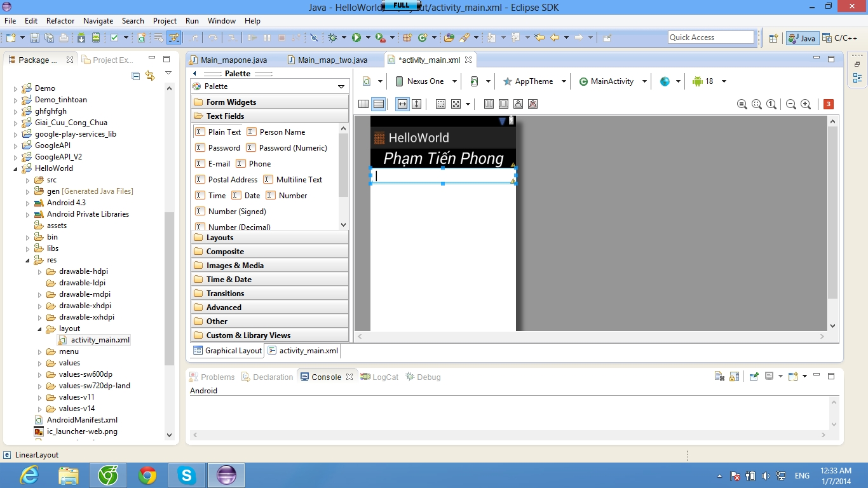Open the Palette options dropdown arrow
Viewport: 868px width, 488px height.
[x=341, y=86]
